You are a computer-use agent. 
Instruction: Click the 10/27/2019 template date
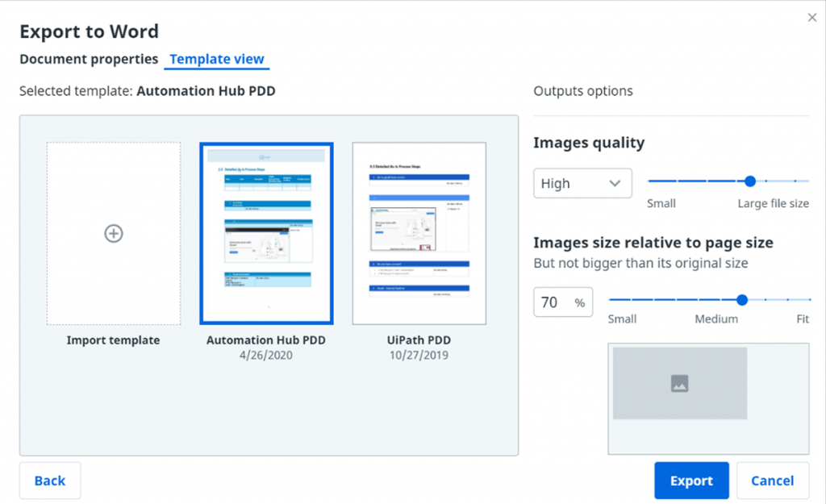[x=419, y=356]
